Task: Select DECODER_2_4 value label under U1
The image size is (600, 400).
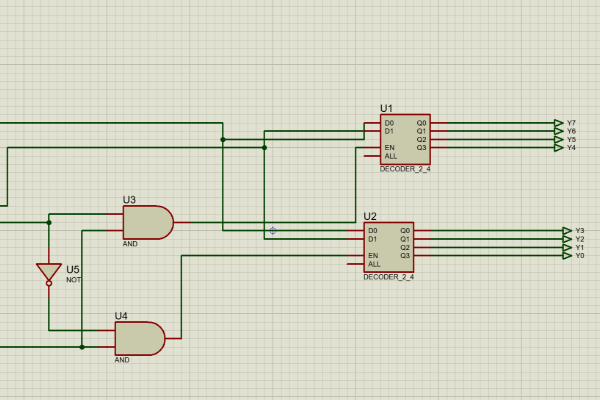Action: pos(404,169)
